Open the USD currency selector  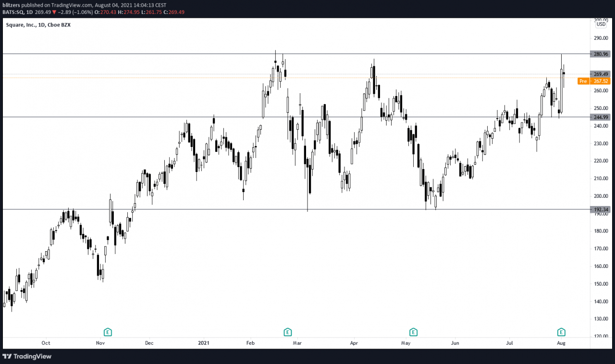click(x=601, y=24)
